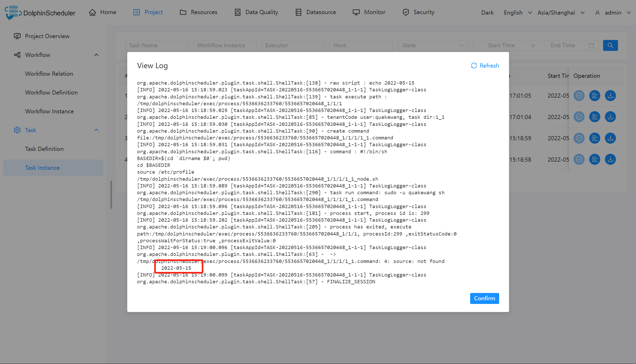Image resolution: width=636 pixels, height=364 pixels.
Task: Click the search magnifier button for task instances
Action: pos(610,45)
